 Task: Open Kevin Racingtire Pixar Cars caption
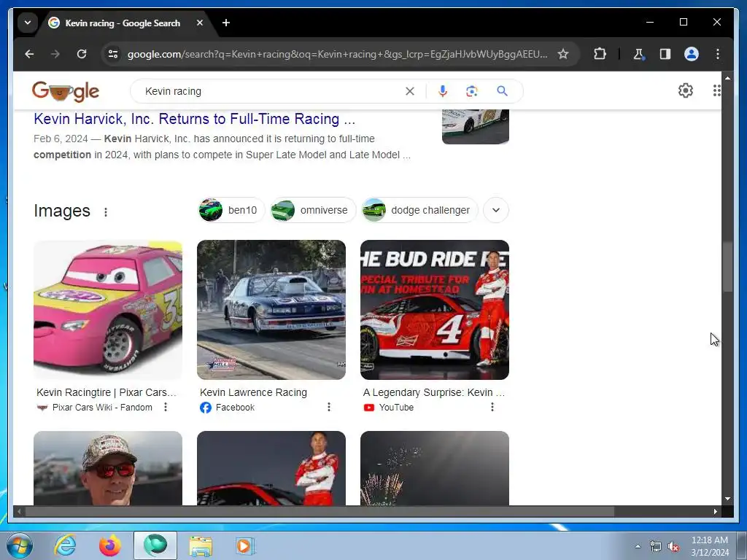coord(107,392)
